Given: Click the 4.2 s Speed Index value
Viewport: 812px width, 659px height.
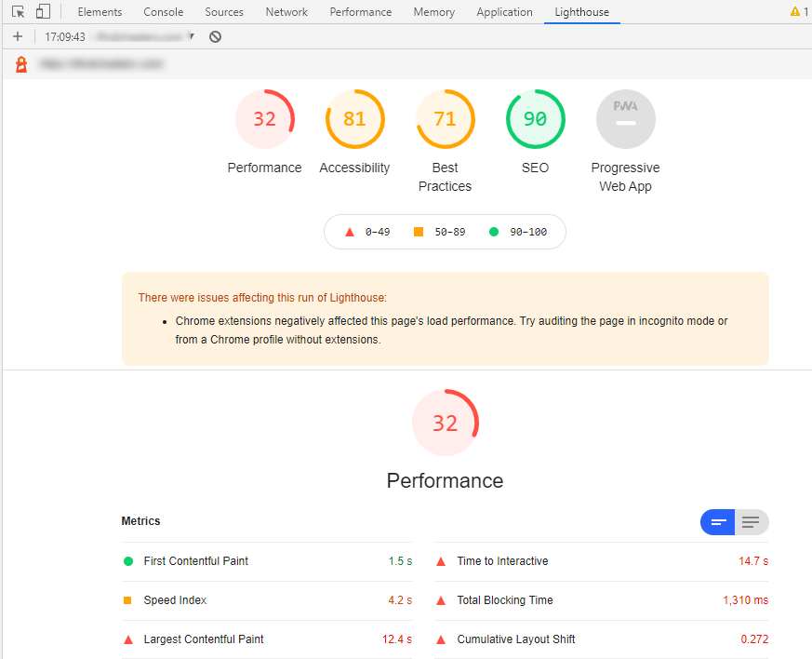Looking at the screenshot, I should [400, 600].
